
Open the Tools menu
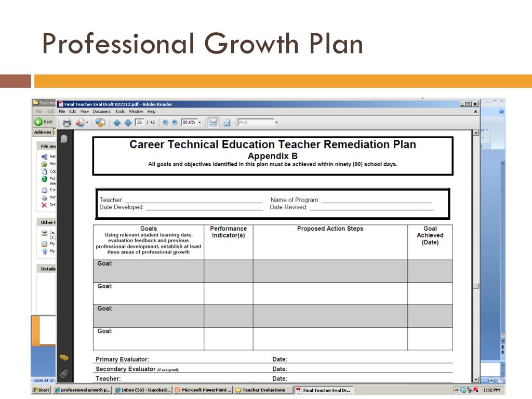pyautogui.click(x=120, y=111)
